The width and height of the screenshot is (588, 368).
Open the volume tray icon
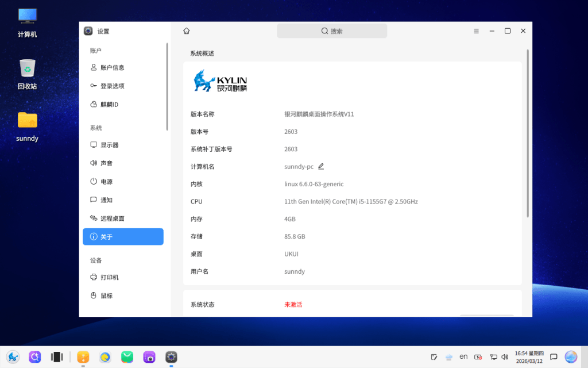pos(505,357)
